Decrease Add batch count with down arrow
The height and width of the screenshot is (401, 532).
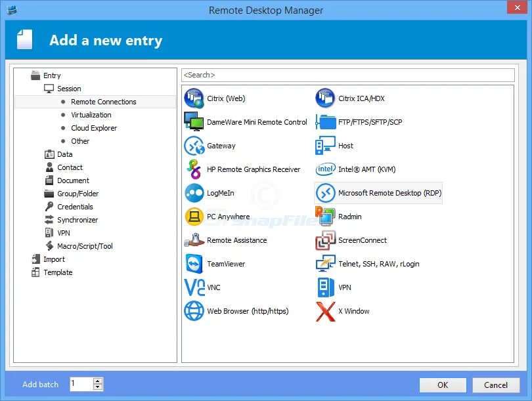click(98, 387)
